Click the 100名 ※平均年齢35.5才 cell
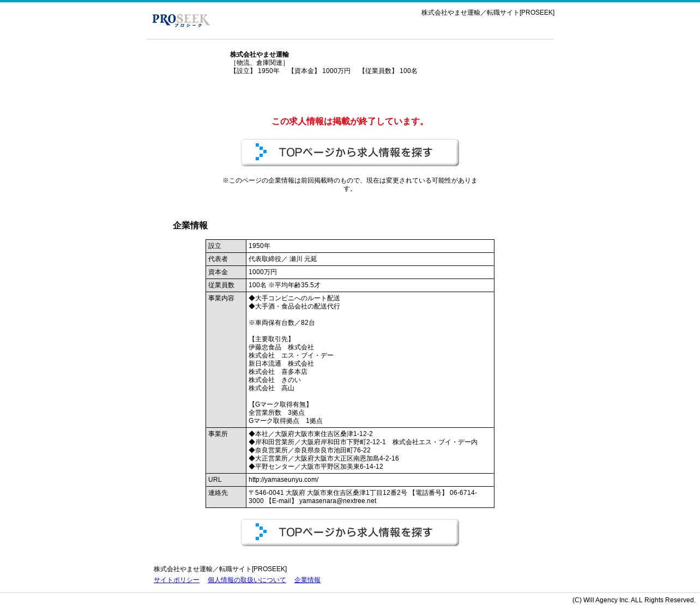Screen dimensions: 700x605 tap(370, 286)
